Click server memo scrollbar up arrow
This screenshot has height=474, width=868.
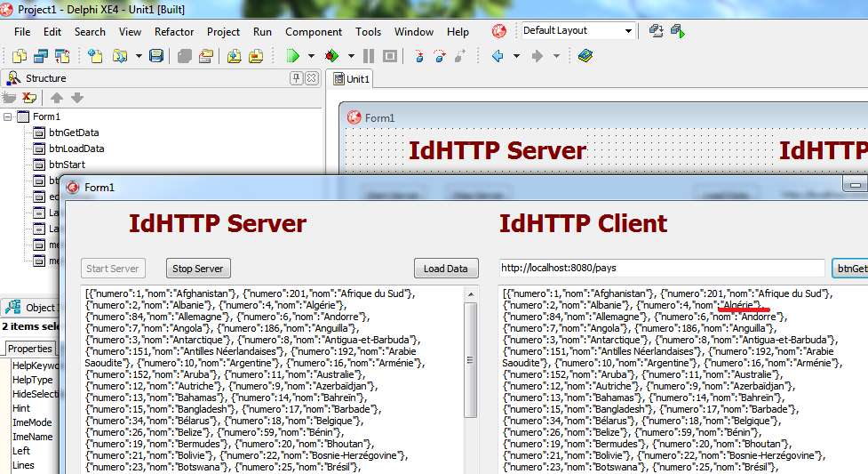471,294
